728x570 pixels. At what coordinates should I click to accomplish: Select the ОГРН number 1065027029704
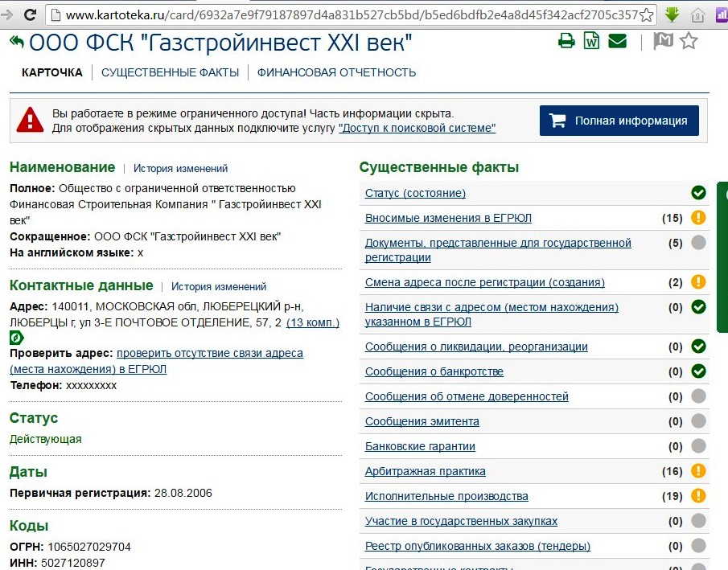click(x=89, y=547)
